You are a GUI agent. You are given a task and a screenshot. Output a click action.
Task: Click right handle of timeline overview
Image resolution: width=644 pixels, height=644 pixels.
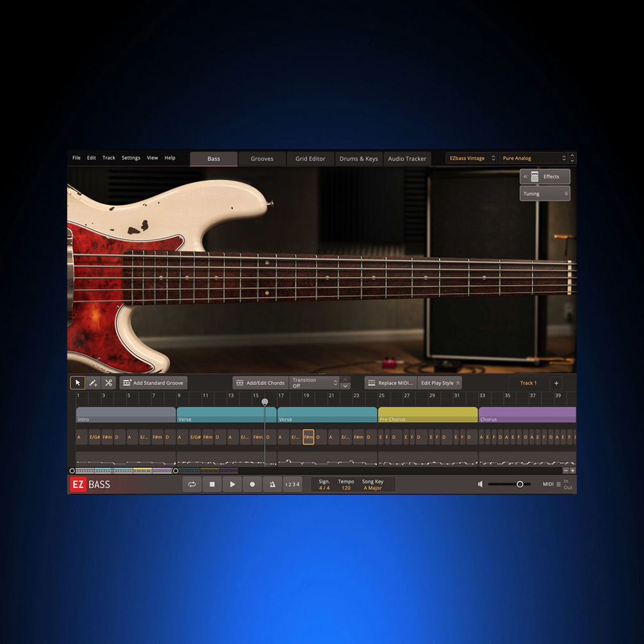click(x=176, y=471)
